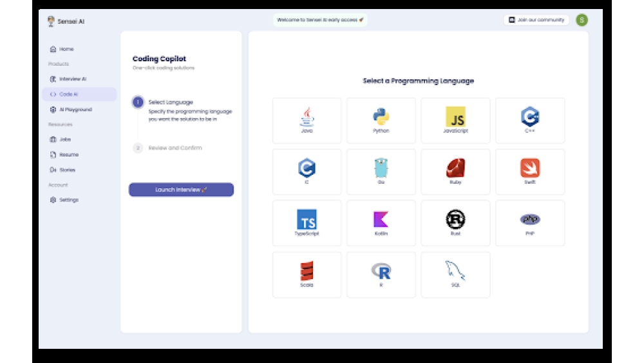Click the Account section label
Viewport: 644px width, 363px height.
[58, 185]
